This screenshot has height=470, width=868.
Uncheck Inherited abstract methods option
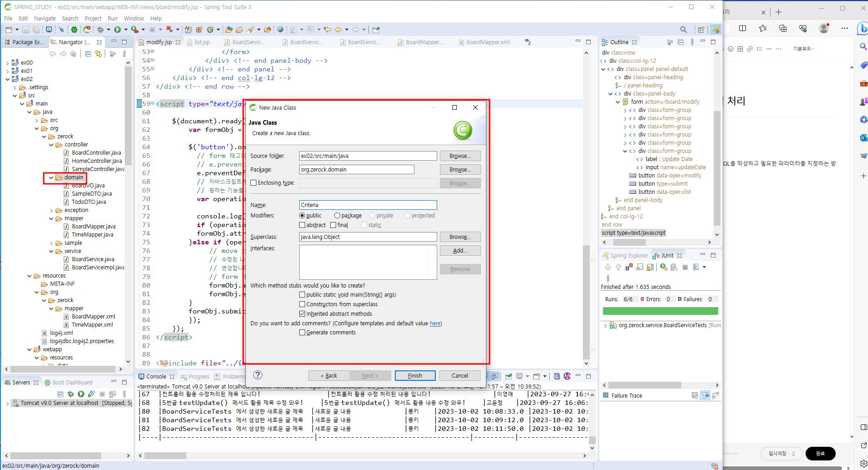pos(302,313)
